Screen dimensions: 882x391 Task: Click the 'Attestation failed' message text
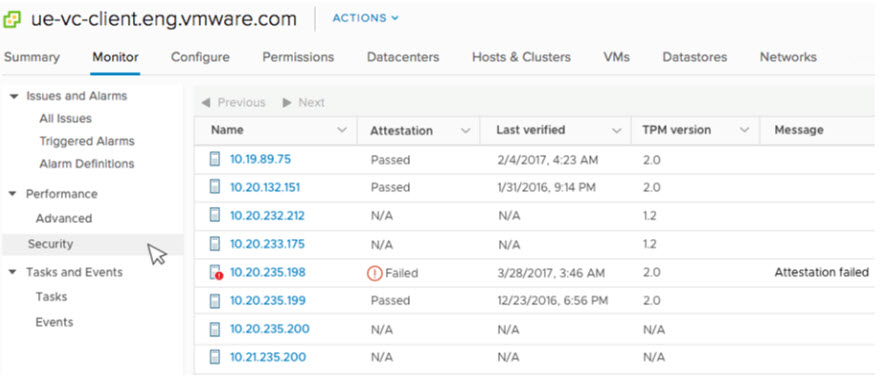click(x=821, y=273)
